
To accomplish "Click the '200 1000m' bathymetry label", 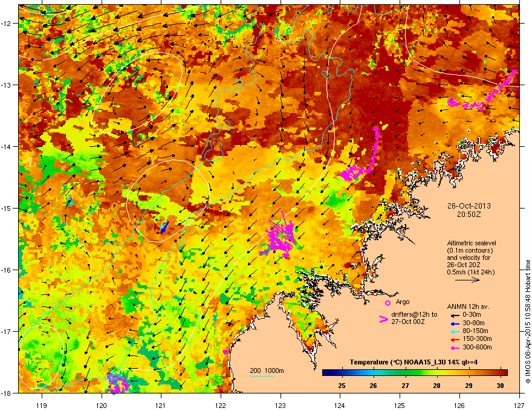I will pos(267,371).
